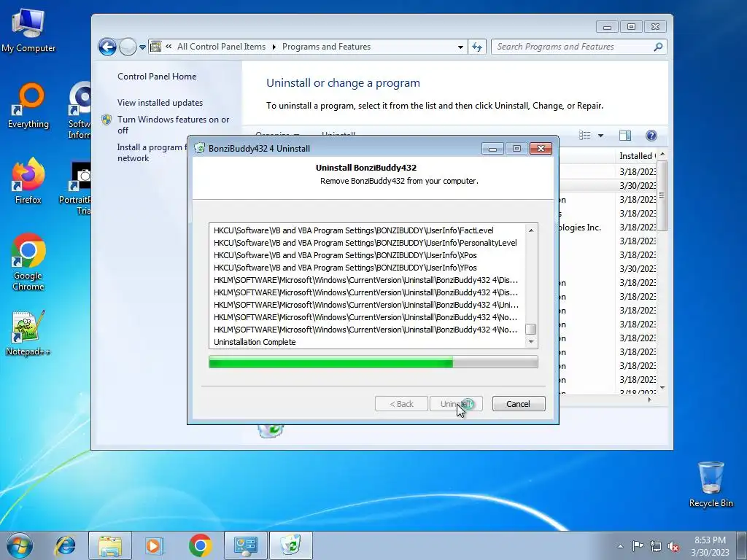This screenshot has height=560, width=747.
Task: Maximize the Control Panel window
Action: point(631,27)
